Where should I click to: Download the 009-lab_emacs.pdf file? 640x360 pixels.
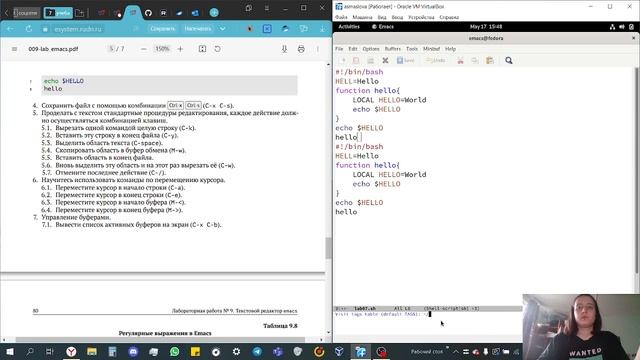tap(284, 49)
